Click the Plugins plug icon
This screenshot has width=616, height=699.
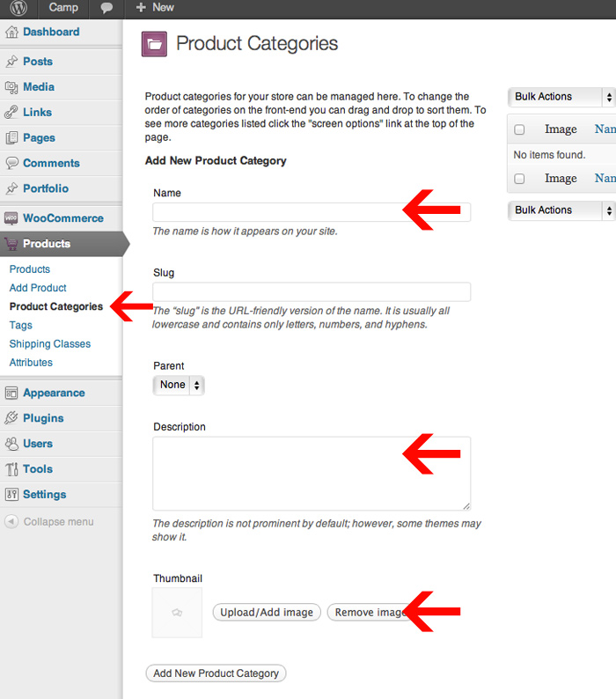[12, 418]
